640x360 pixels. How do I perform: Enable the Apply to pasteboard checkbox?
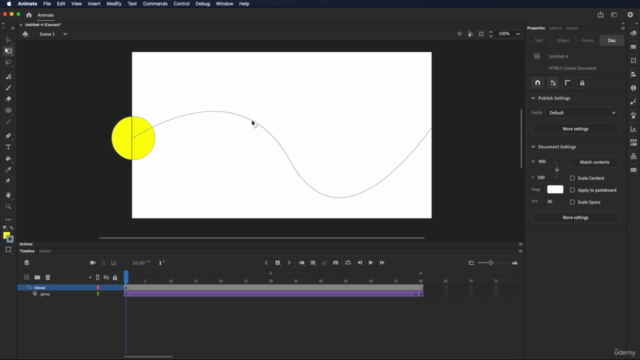(x=572, y=190)
